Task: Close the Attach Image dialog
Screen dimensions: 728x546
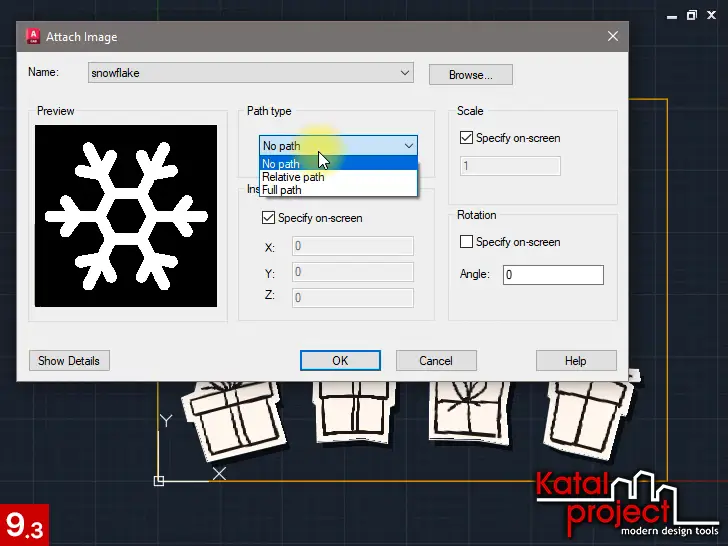Action: [x=613, y=36]
